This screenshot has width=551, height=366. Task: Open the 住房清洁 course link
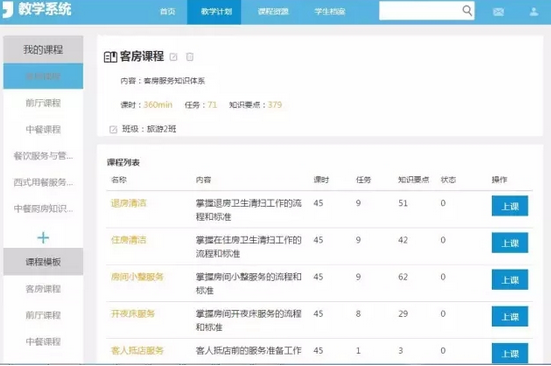(128, 240)
